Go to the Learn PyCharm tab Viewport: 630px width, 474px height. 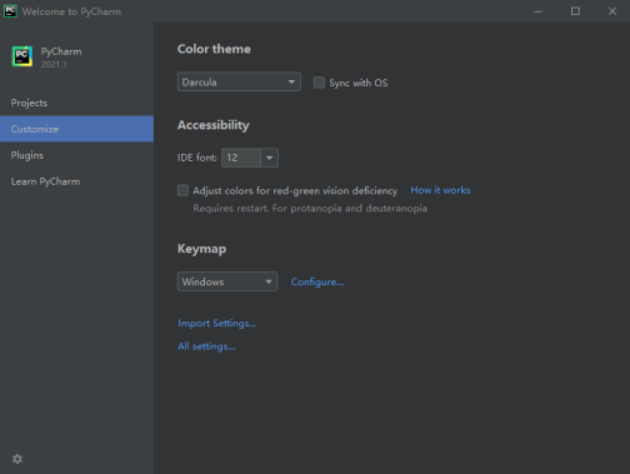click(77, 182)
